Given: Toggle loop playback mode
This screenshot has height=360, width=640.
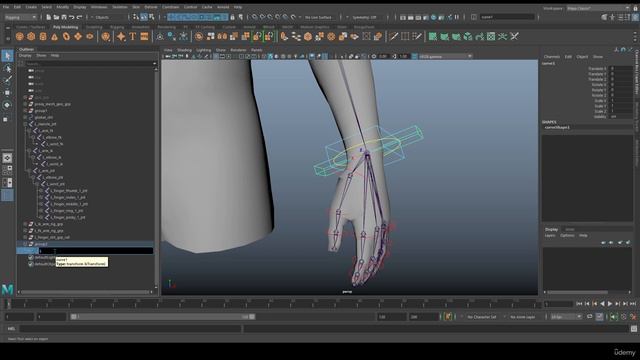Looking at the screenshot, I should point(589,317).
